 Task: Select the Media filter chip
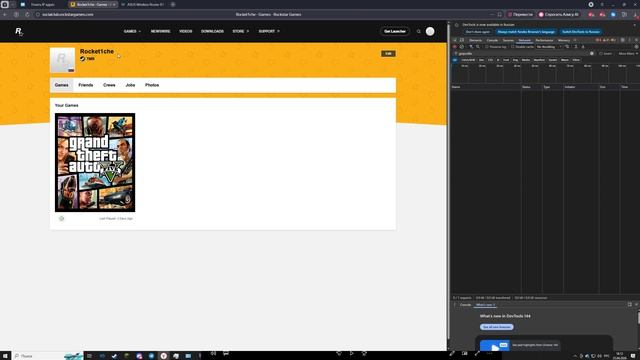tap(526, 60)
